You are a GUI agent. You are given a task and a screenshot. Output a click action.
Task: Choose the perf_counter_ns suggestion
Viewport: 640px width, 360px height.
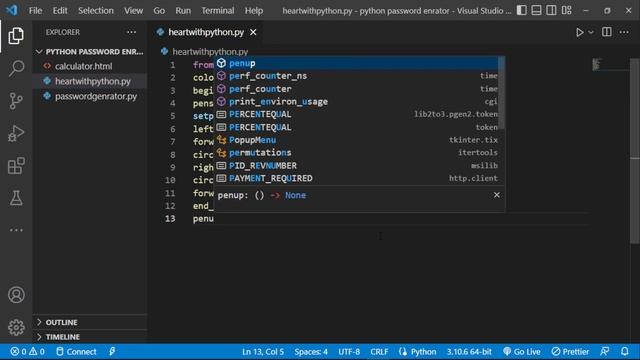(357, 76)
